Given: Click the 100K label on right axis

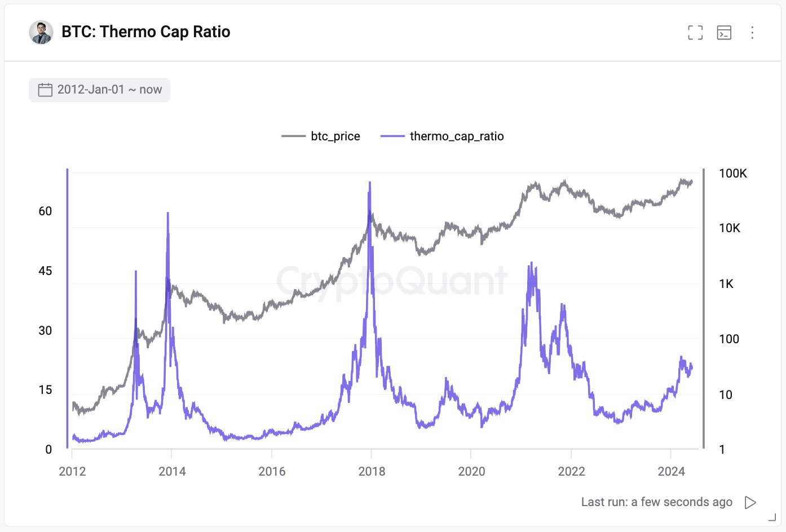Looking at the screenshot, I should (732, 174).
